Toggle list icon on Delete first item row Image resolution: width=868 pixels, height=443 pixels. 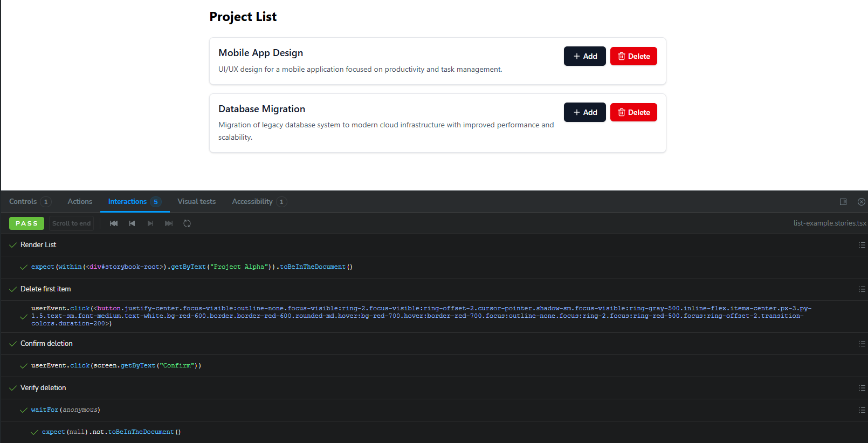coord(862,289)
